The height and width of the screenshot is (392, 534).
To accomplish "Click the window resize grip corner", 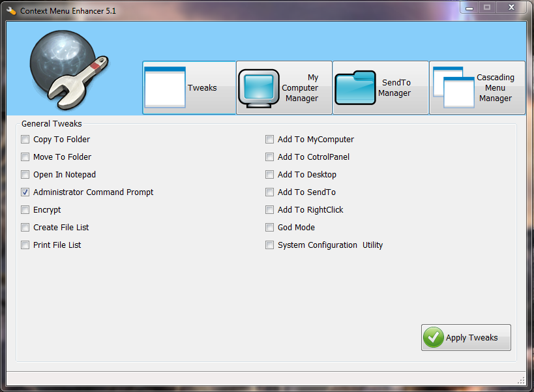I will (522, 380).
